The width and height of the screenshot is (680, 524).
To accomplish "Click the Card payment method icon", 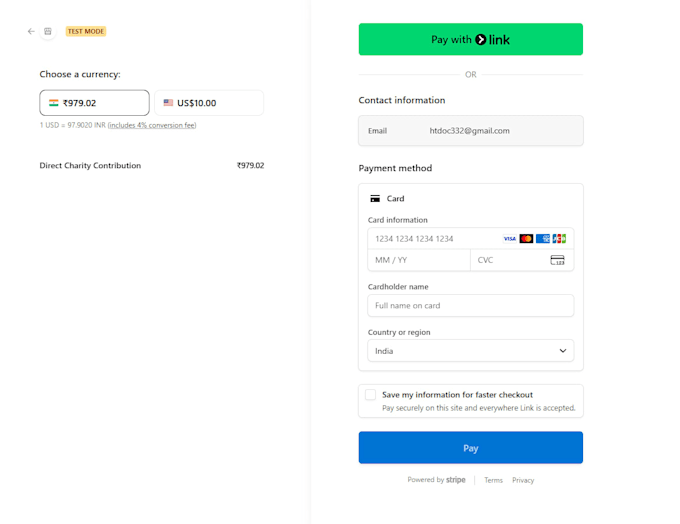I will pyautogui.click(x=375, y=199).
